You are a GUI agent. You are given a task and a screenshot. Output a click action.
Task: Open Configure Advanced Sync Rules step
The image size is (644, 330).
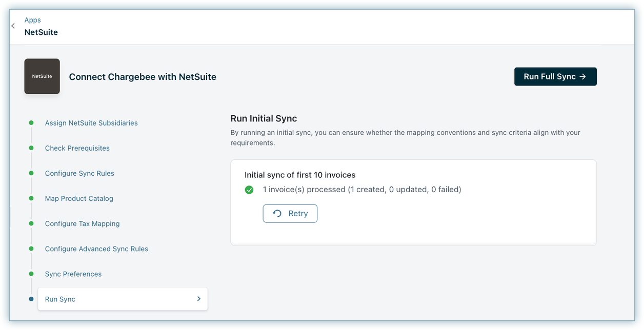point(96,249)
